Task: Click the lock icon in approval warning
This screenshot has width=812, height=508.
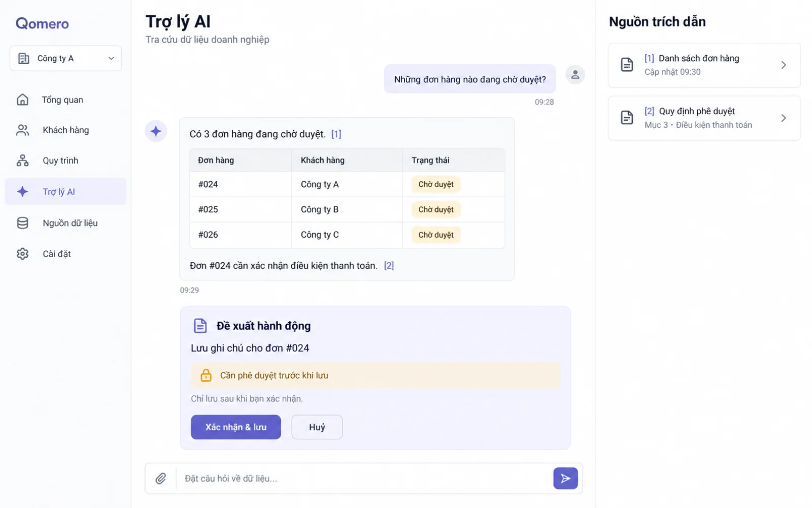Action: pos(206,375)
